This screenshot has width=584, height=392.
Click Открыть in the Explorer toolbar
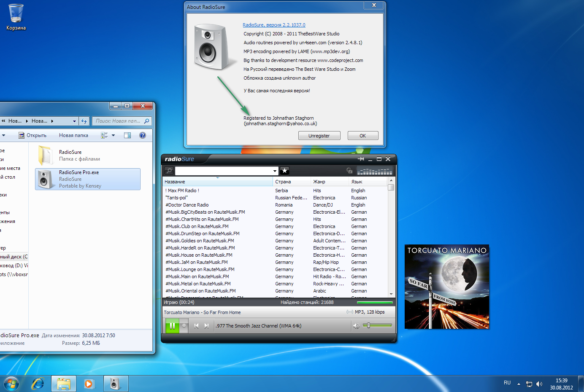pyautogui.click(x=32, y=135)
